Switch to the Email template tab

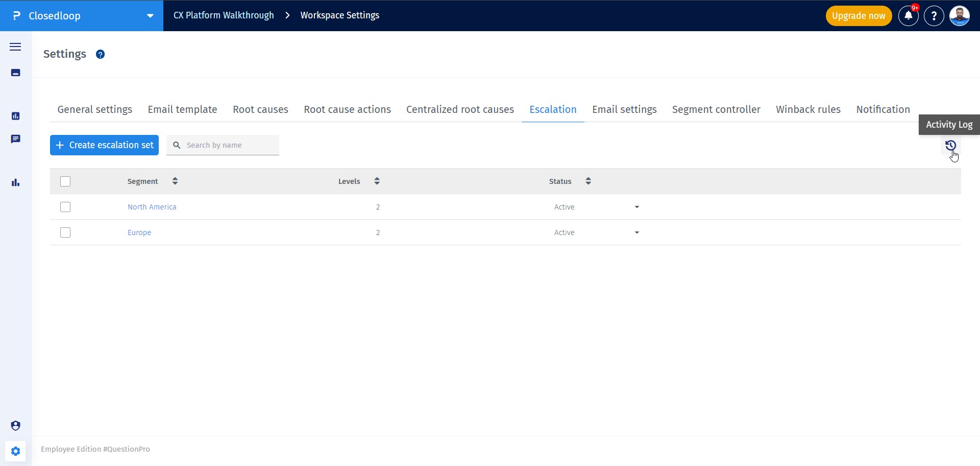(182, 109)
